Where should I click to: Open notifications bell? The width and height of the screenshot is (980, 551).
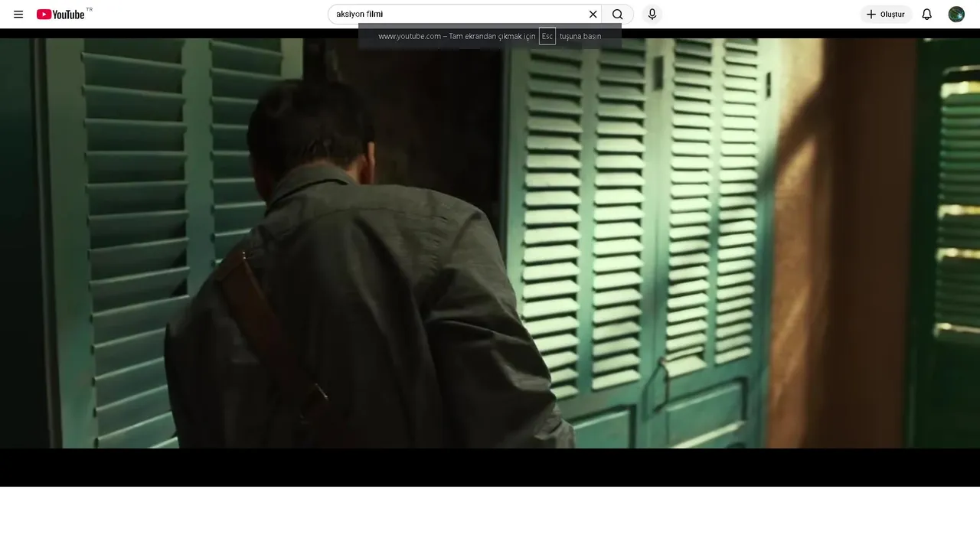(926, 15)
